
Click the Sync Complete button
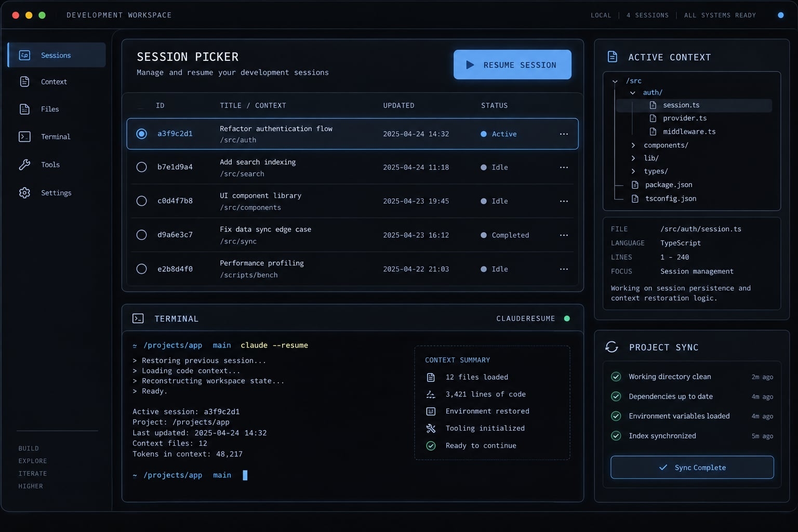692,467
